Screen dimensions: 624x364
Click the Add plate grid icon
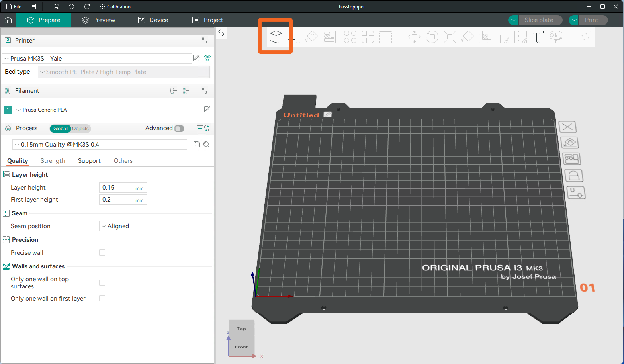(x=294, y=37)
